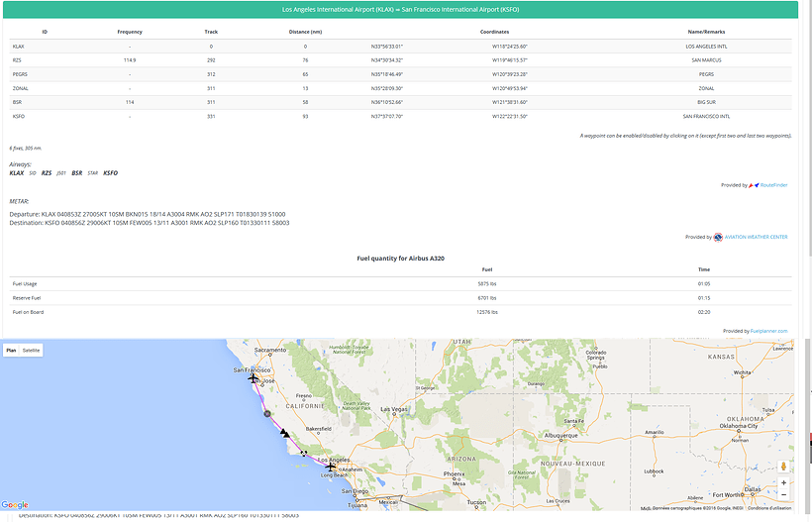The image size is (812, 522).
Task: Select the circular BSR waypoint marker on map
Action: (266, 414)
